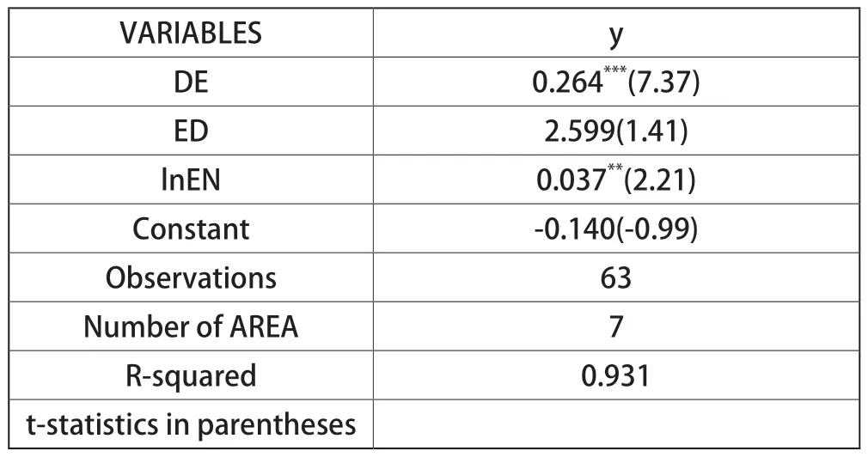Viewport: 868px width, 457px height.
Task: Click the lnEN row label
Action: coord(191,180)
